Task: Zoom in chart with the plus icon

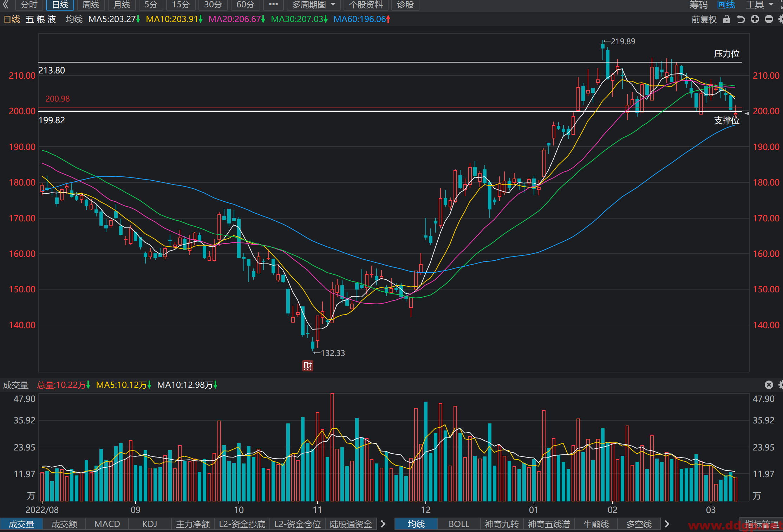Action: point(755,19)
